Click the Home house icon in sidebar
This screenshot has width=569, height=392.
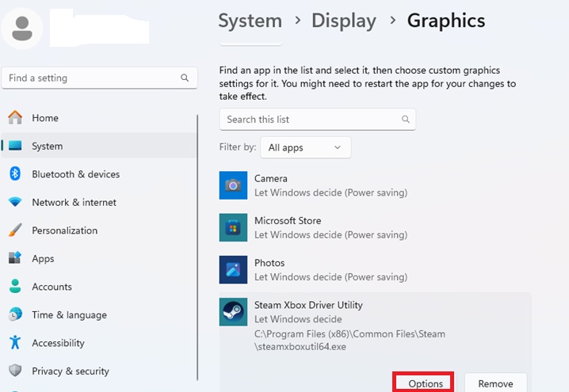15,117
